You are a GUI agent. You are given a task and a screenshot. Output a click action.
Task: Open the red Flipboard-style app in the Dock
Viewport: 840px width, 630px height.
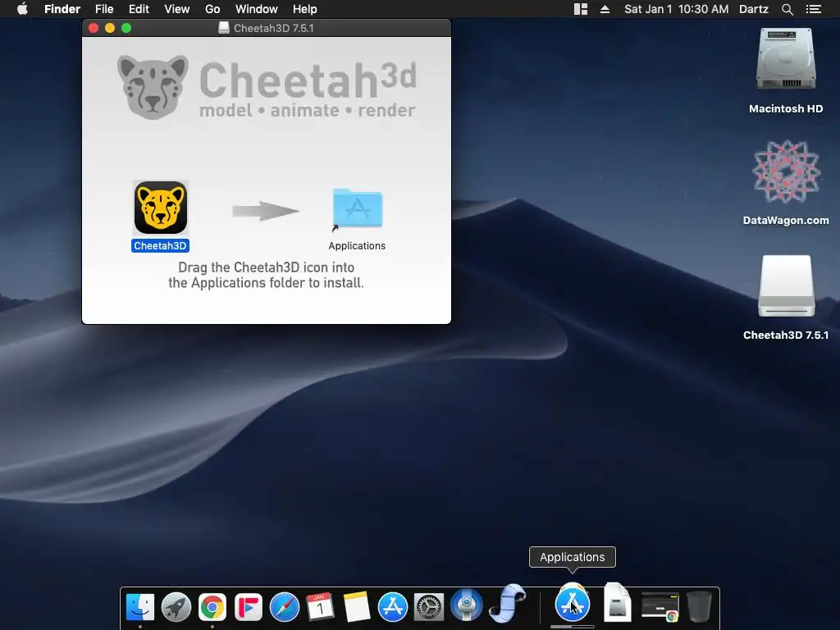point(249,607)
